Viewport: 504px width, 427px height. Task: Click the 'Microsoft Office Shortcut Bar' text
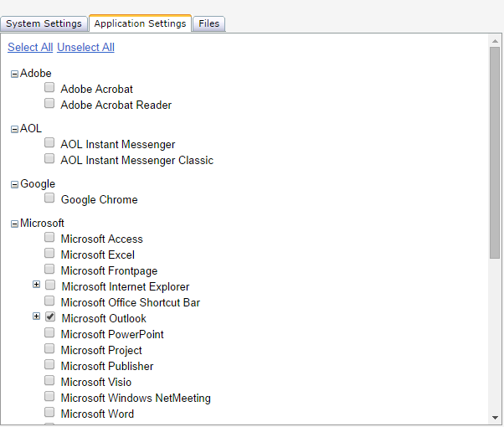131,302
